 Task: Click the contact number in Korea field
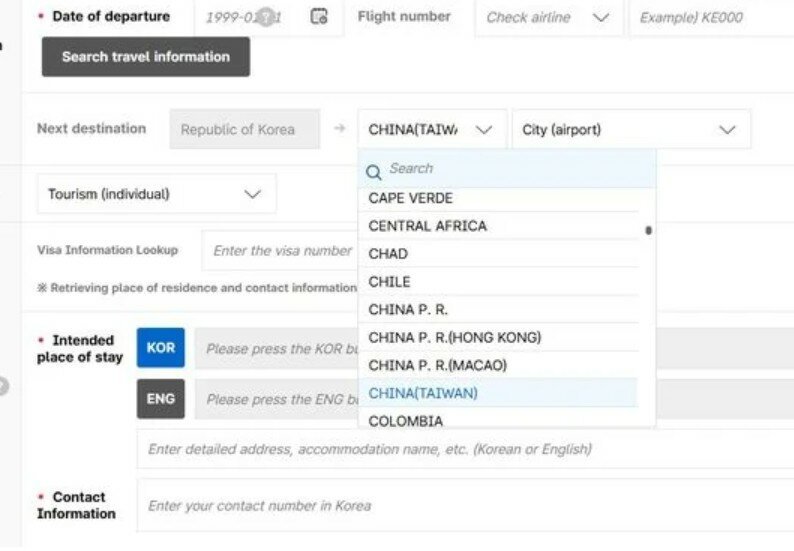click(x=465, y=506)
